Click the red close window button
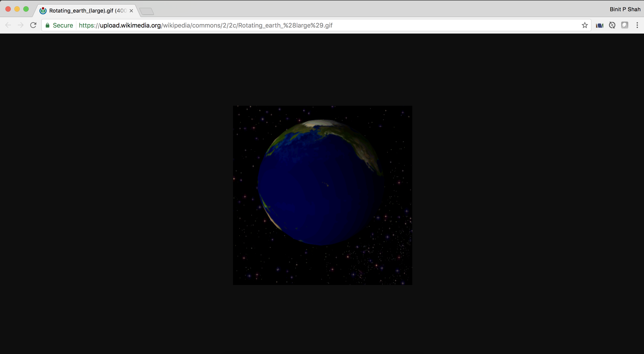The image size is (644, 354). [8, 9]
